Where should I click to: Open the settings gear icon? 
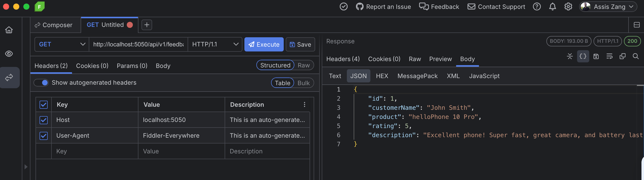coord(568,7)
